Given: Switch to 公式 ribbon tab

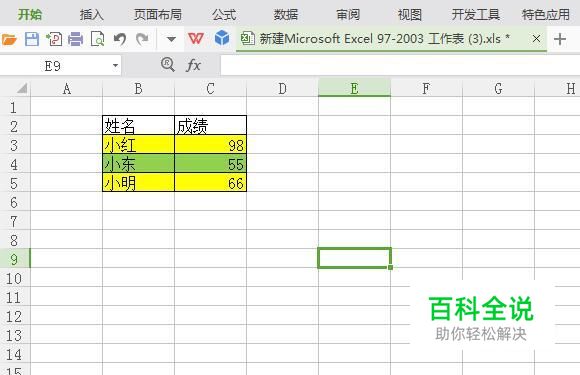Looking at the screenshot, I should [224, 15].
